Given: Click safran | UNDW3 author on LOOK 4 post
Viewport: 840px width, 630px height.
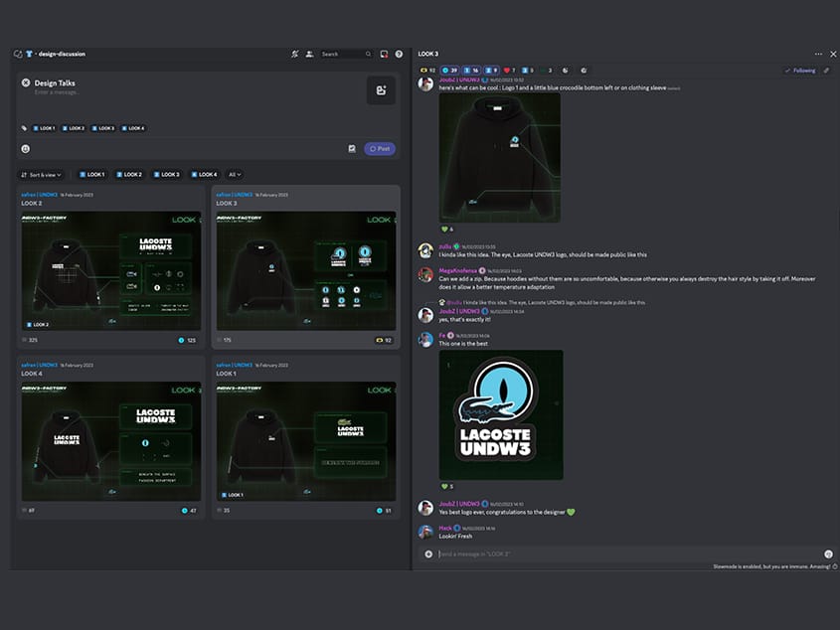Looking at the screenshot, I should pyautogui.click(x=39, y=365).
